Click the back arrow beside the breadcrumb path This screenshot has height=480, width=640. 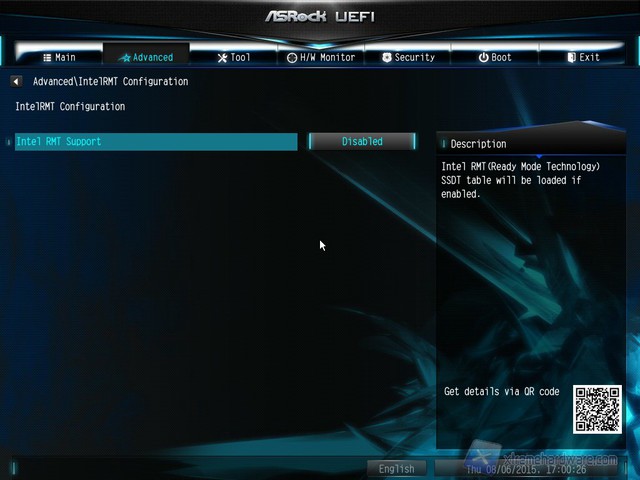pyautogui.click(x=16, y=82)
